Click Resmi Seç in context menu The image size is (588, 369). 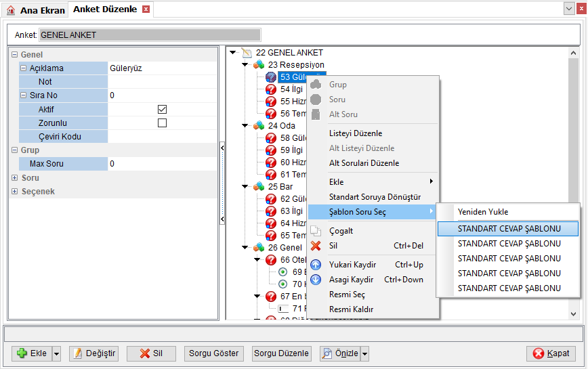(347, 295)
